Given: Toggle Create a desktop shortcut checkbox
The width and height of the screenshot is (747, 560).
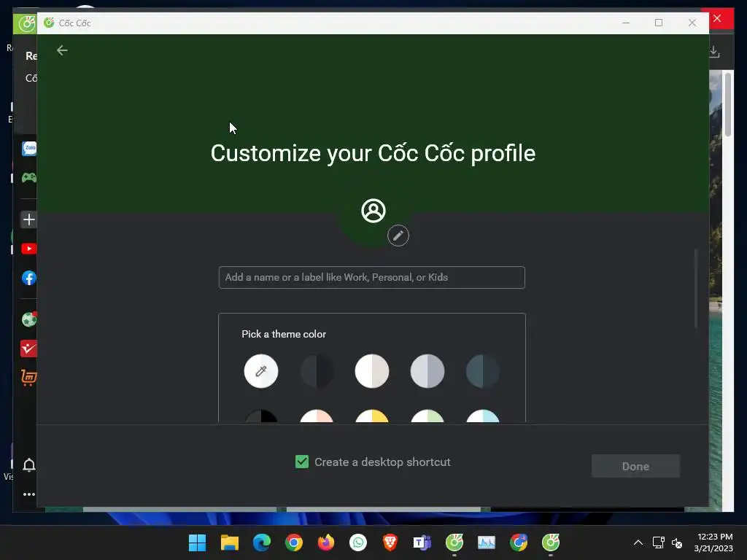Looking at the screenshot, I should [302, 462].
